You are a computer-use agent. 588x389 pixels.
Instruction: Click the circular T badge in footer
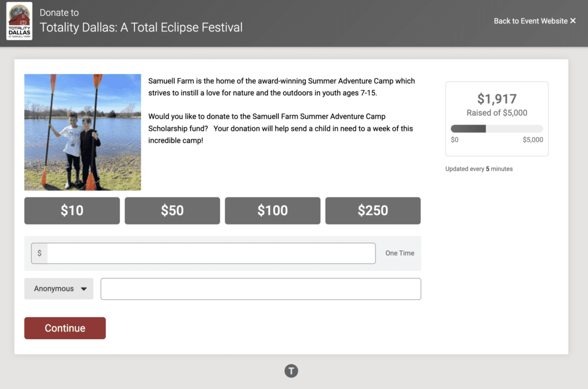pos(291,371)
